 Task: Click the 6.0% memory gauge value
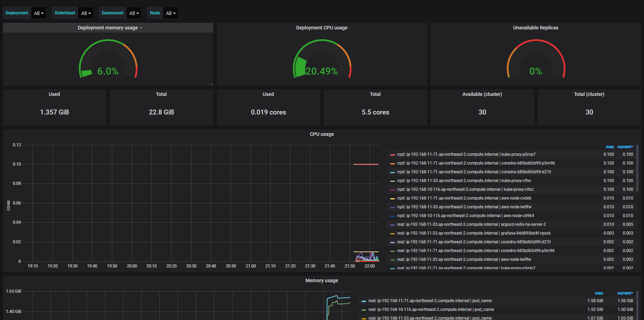[108, 71]
